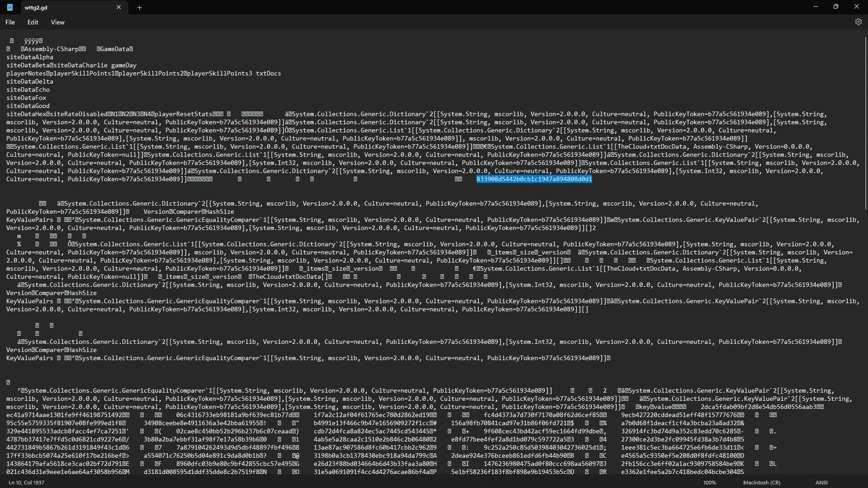Viewport: 868px width, 488px height.
Task: Open Notepad settings gear
Action: point(858,22)
